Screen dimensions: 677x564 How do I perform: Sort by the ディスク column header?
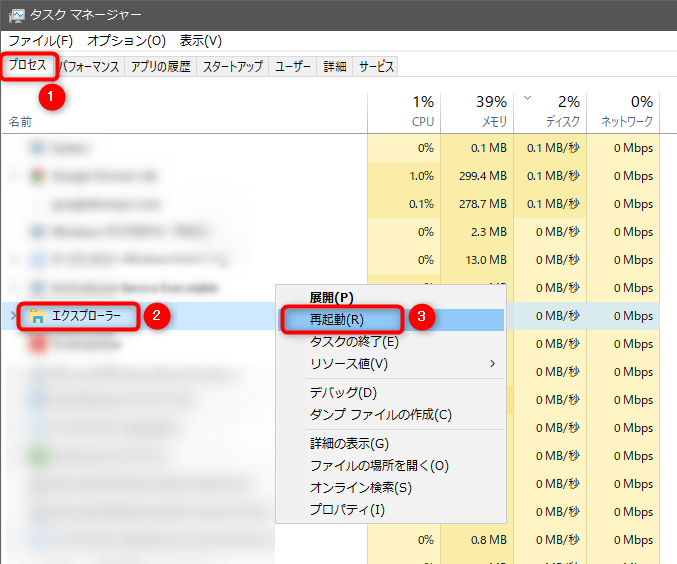tap(550, 112)
